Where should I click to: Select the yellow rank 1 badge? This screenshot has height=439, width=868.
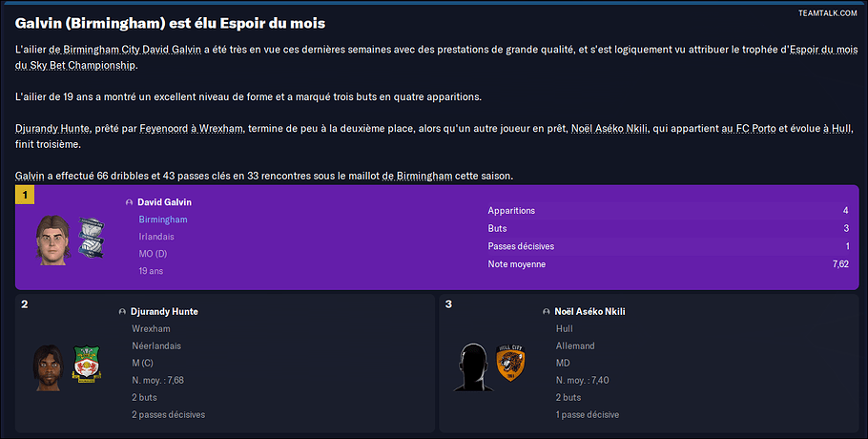pos(25,195)
